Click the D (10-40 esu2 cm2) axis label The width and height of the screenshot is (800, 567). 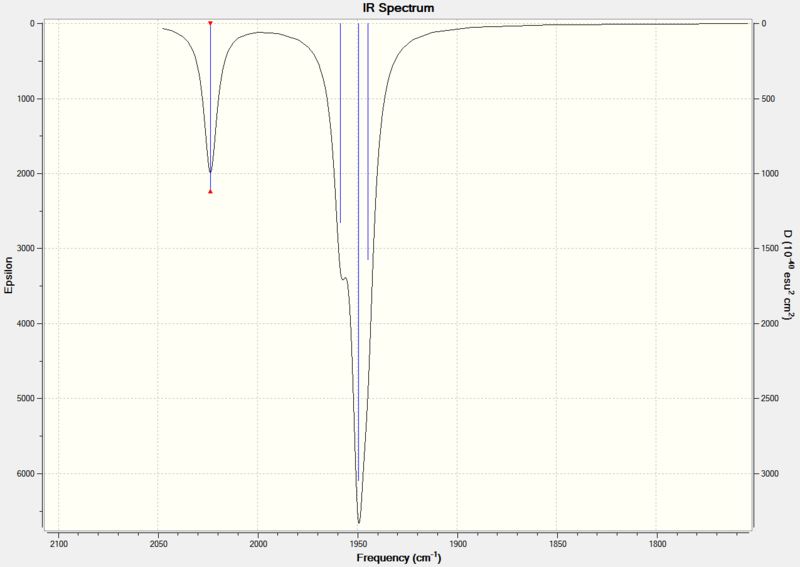coord(789,275)
